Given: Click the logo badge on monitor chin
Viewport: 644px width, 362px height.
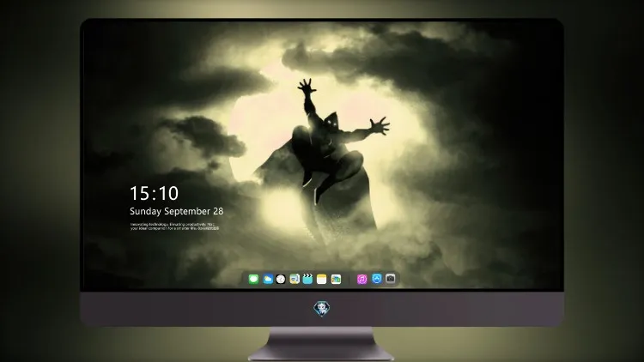Looking at the screenshot, I should tap(322, 309).
